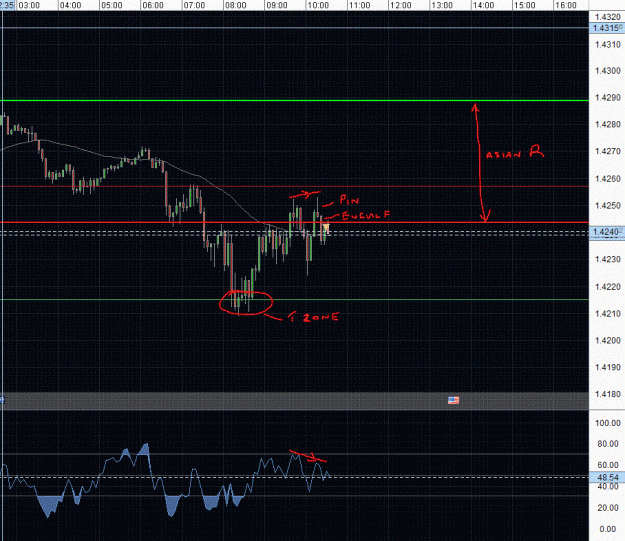Select the 1.4315 highlighted price tag
Image resolution: width=625 pixels, height=541 pixels.
click(607, 28)
